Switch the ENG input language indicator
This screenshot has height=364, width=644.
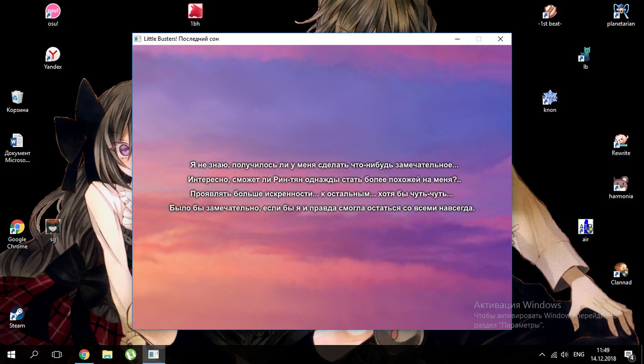[579, 354]
